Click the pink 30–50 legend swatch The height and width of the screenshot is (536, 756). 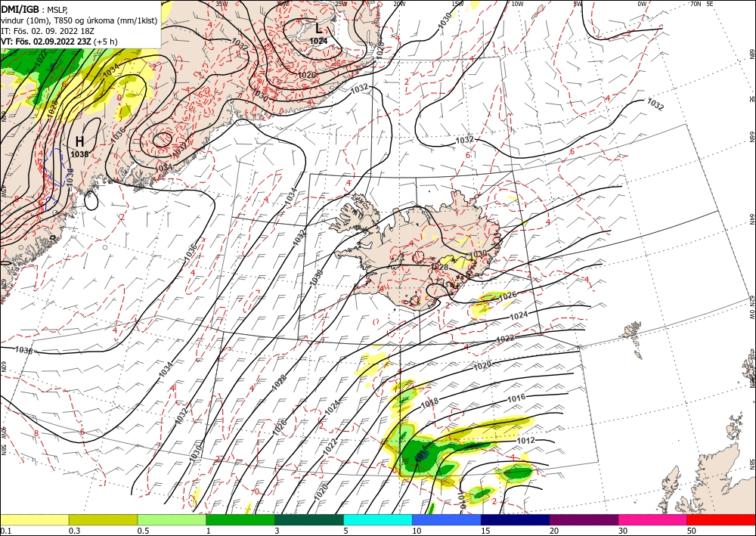coord(653,519)
